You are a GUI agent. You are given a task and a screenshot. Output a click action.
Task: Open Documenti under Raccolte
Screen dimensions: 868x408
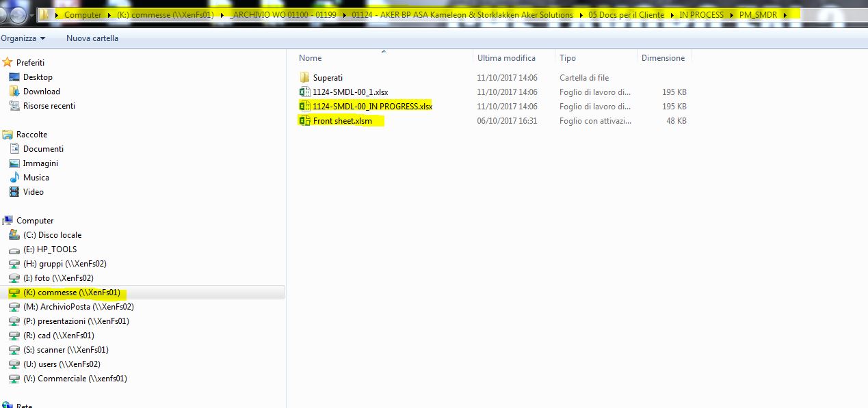[43, 149]
